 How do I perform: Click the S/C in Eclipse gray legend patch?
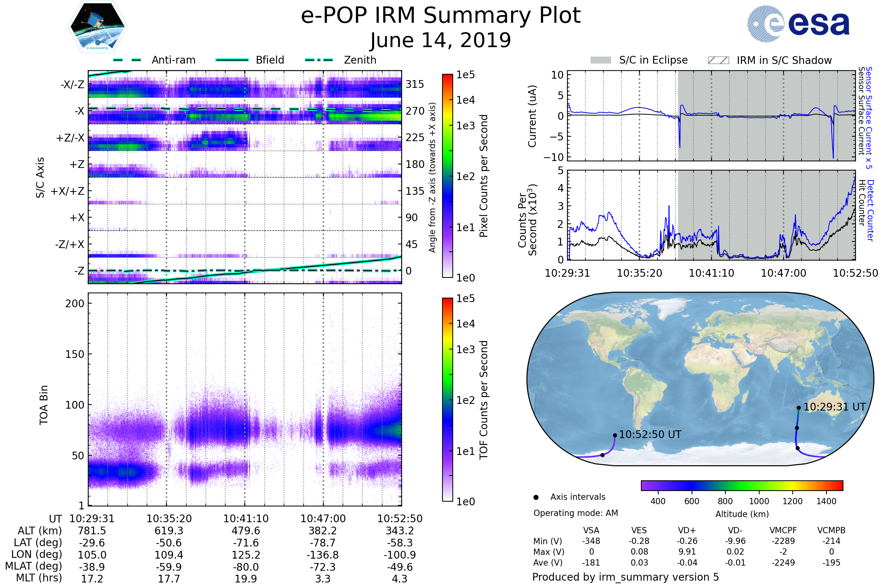600,60
